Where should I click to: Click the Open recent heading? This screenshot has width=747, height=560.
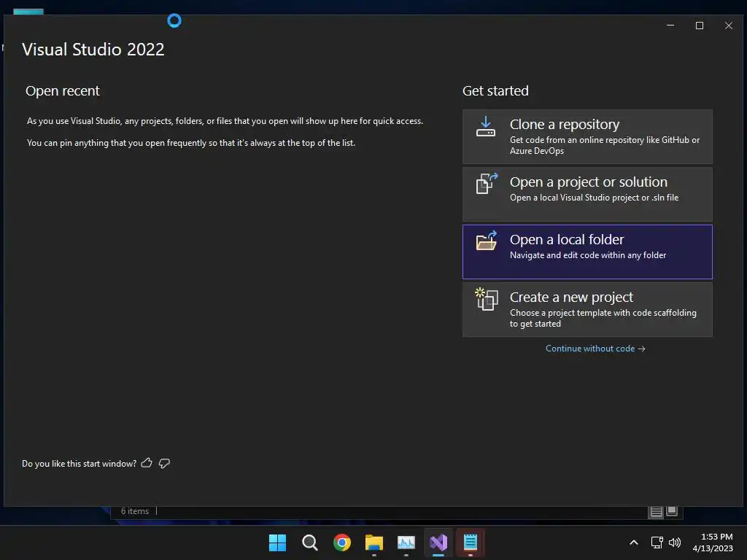(x=63, y=91)
